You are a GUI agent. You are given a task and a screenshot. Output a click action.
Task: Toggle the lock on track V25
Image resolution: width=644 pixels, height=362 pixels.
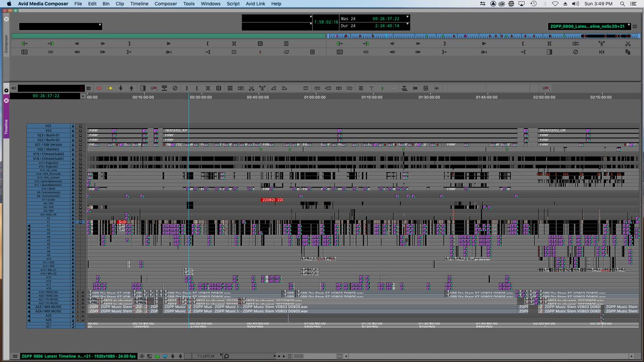[72, 126]
